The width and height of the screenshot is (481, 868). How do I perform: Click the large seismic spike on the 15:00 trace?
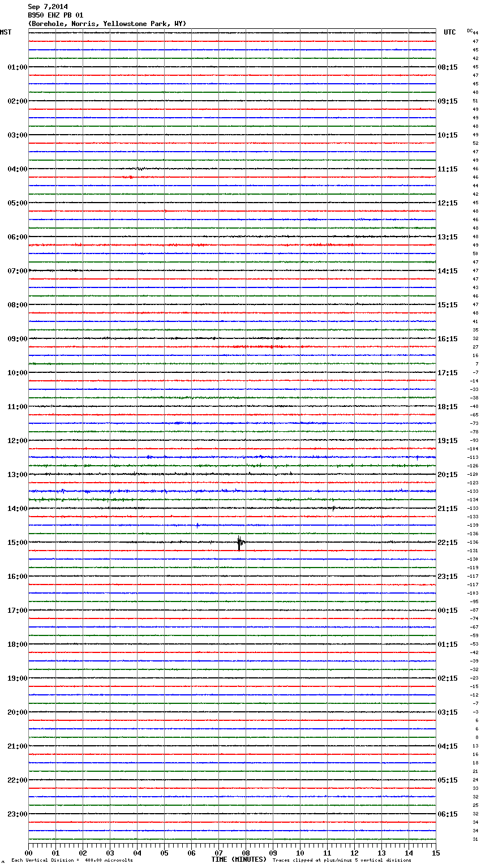pos(239,543)
